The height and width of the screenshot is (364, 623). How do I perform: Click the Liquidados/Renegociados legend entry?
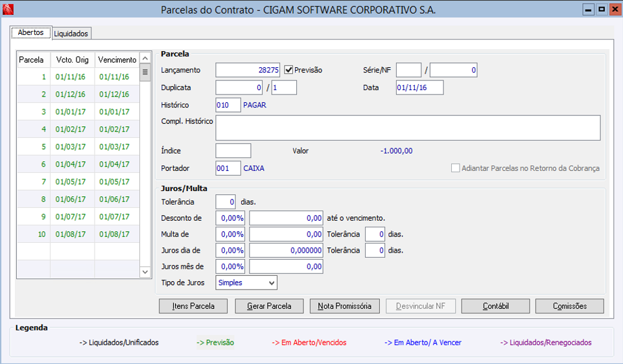point(546,342)
